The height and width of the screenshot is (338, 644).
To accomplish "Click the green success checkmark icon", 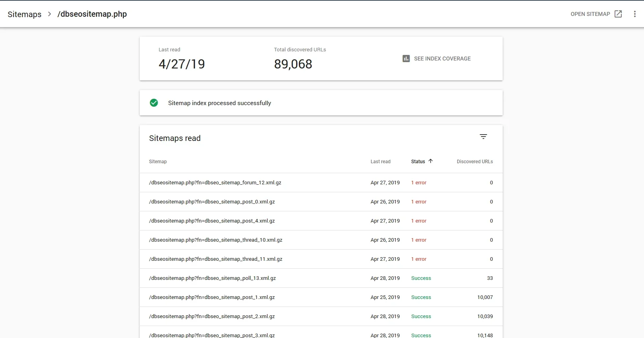I will click(x=154, y=103).
